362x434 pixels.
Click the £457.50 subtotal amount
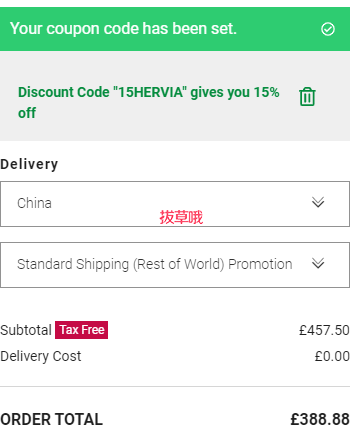tap(324, 330)
